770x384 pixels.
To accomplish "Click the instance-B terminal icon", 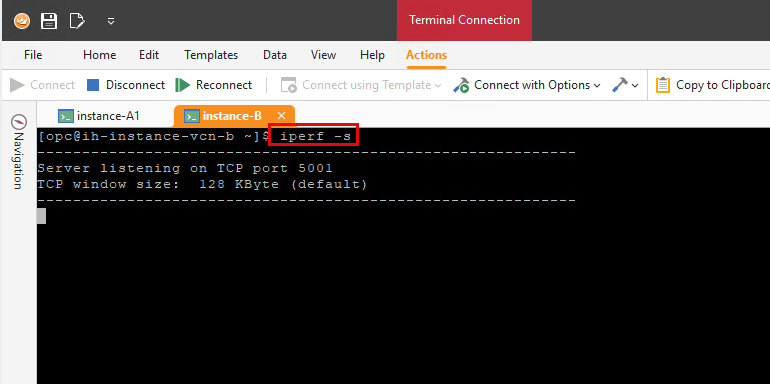I will (192, 116).
